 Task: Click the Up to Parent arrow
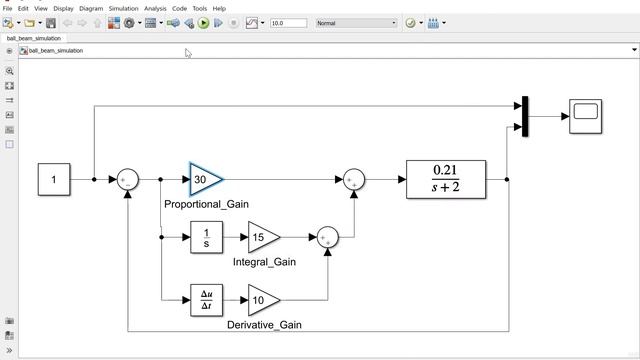click(x=97, y=23)
